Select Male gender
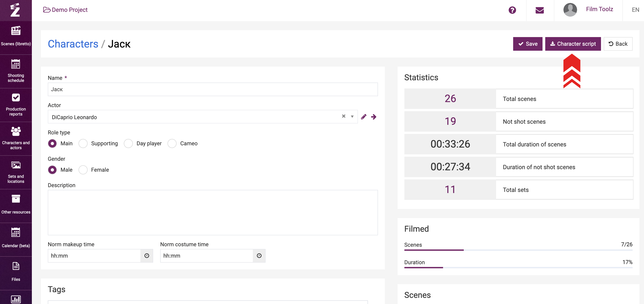 [52, 170]
